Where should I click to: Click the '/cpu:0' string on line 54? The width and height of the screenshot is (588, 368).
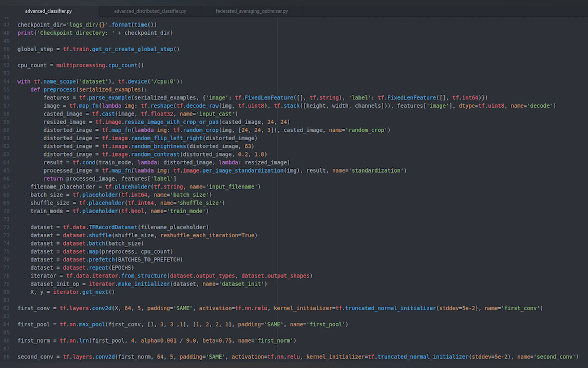tap(163, 82)
